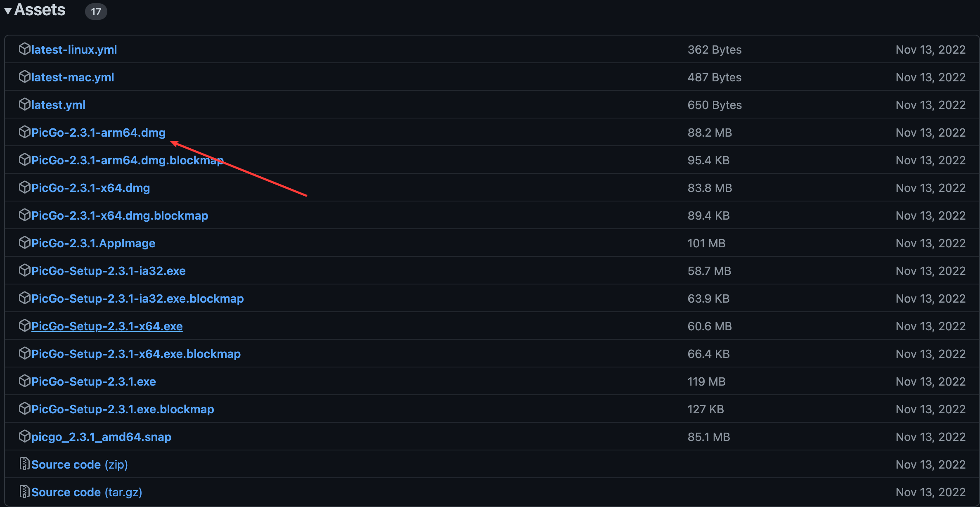The width and height of the screenshot is (980, 507).
Task: Click package icon next to PicGo-2.3.1.AppImage
Action: 24,243
